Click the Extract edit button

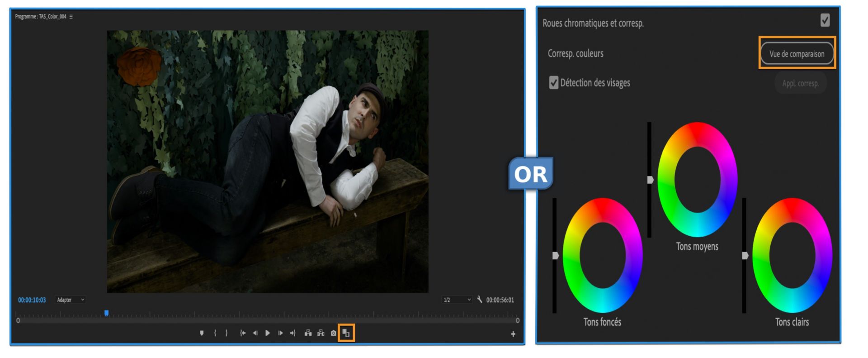321,333
